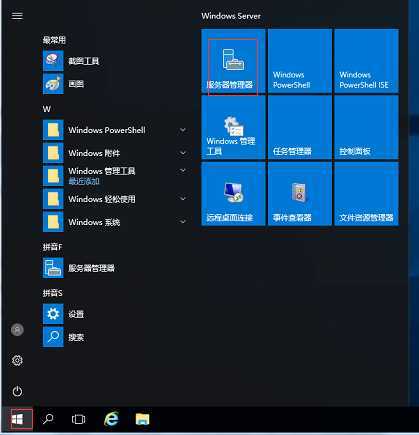Click the Start button on the taskbar
The image size is (419, 435).
(17, 419)
